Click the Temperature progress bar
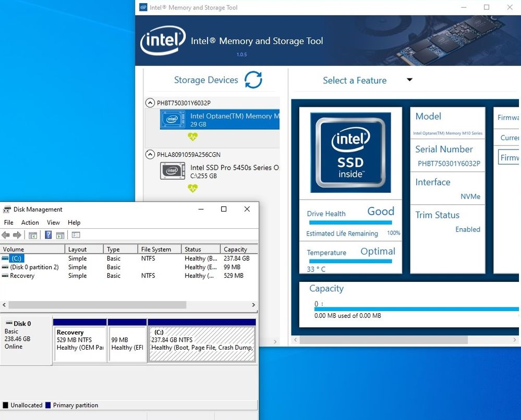This screenshot has height=420, width=521. point(350,261)
